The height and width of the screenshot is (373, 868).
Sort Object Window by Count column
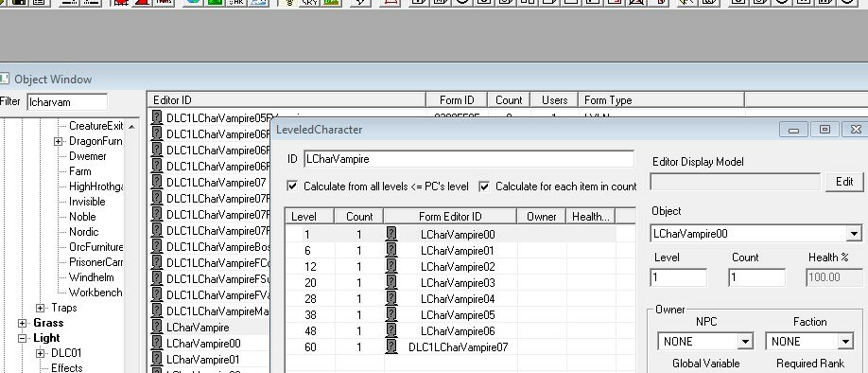[x=509, y=100]
